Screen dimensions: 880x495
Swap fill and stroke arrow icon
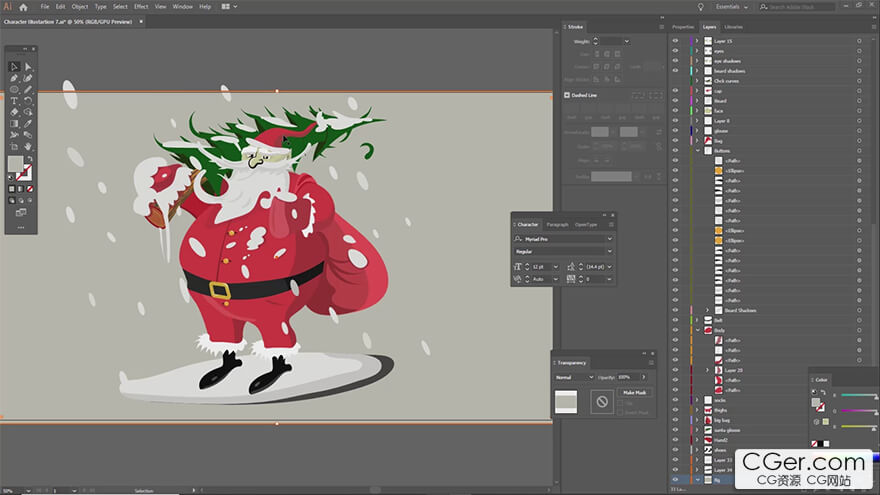pos(30,159)
